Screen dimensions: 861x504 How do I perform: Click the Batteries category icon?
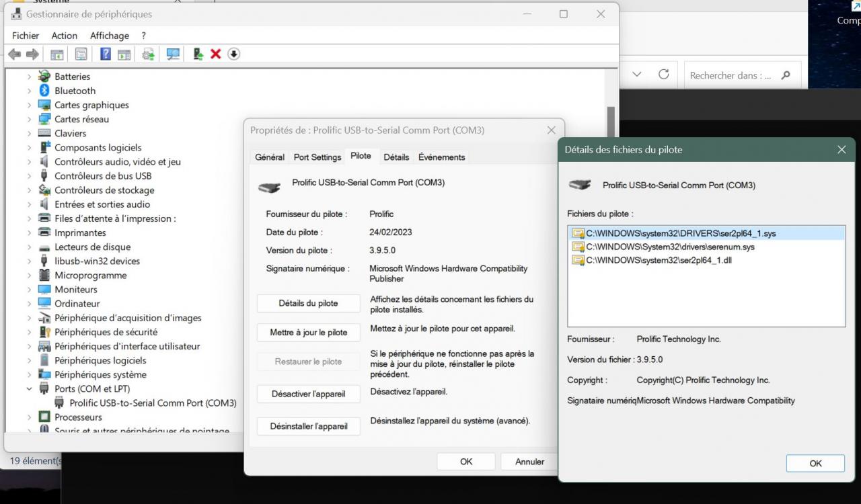44,77
